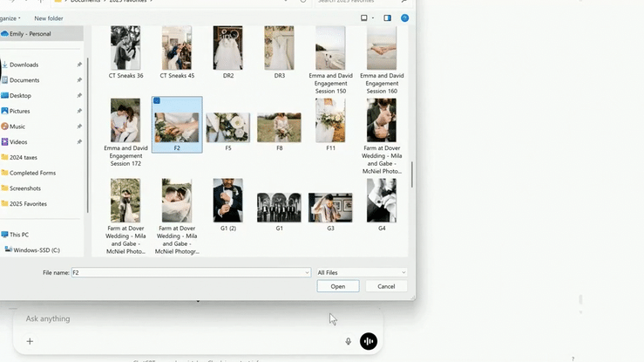The image size is (644, 362).
Task: Click the Pictures icon in sidebar
Action: tap(4, 111)
